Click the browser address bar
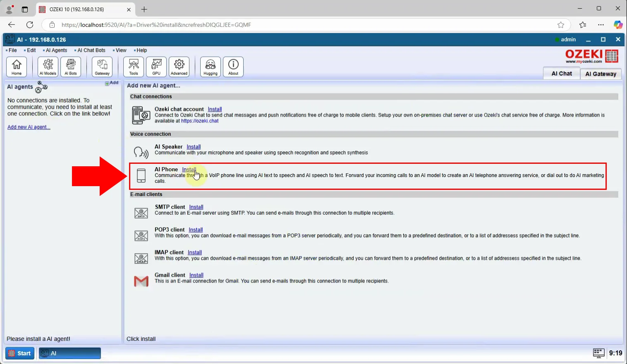This screenshot has width=627, height=364. point(306,25)
